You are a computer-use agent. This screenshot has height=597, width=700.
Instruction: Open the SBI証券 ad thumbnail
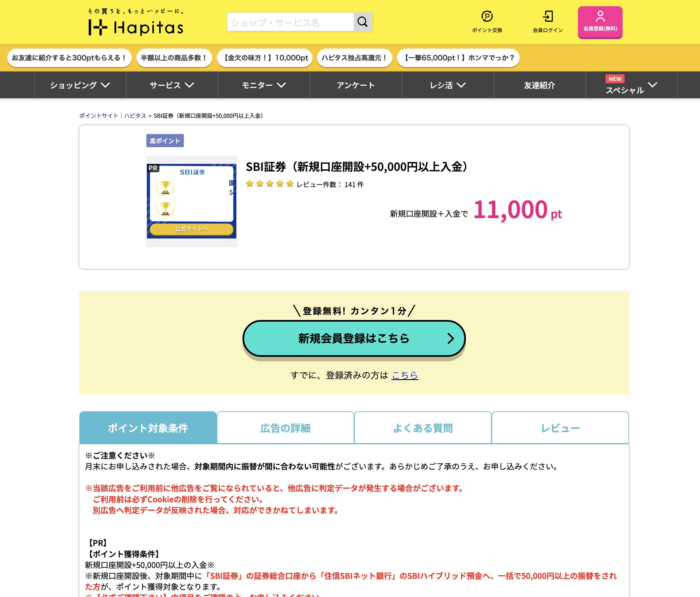[x=192, y=201]
